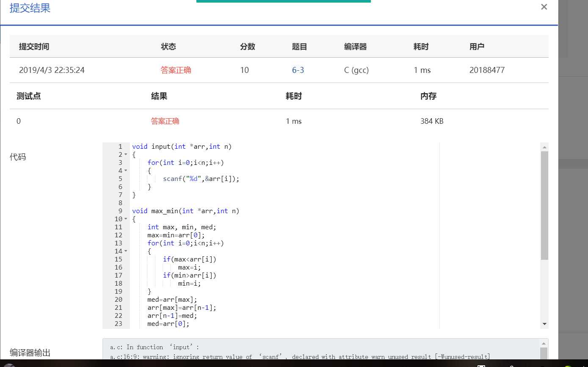Image resolution: width=588 pixels, height=367 pixels.
Task: Click line number 23 in gutter
Action: pyautogui.click(x=118, y=324)
